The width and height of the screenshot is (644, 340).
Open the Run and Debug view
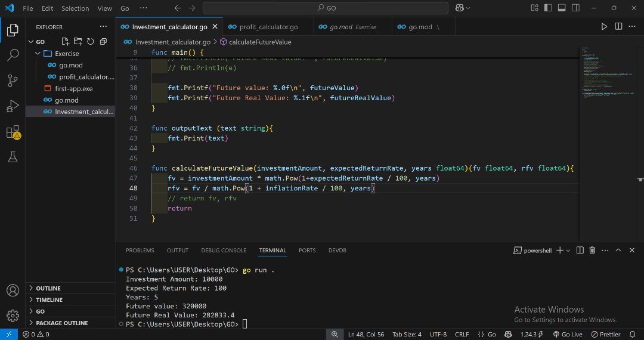(13, 106)
